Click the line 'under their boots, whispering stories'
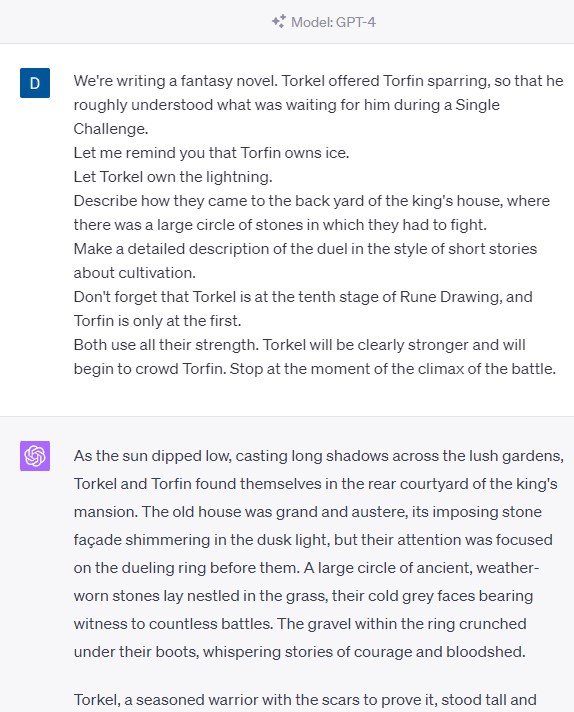Image resolution: width=574 pixels, height=712 pixels. [x=299, y=652]
